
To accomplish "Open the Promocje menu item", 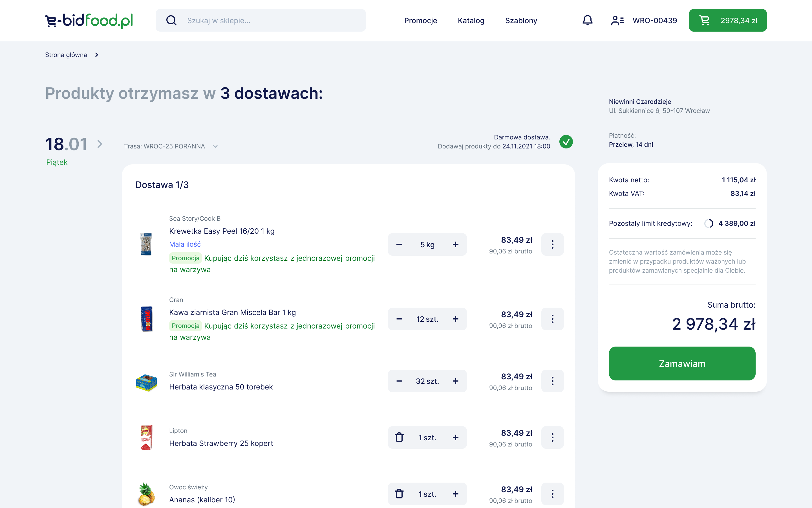I will pos(420,21).
